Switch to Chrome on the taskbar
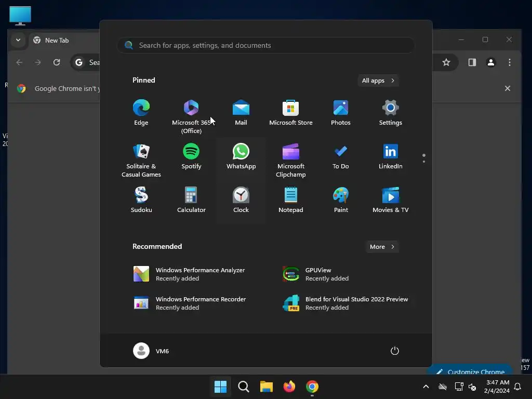This screenshot has height=399, width=532. click(x=312, y=387)
